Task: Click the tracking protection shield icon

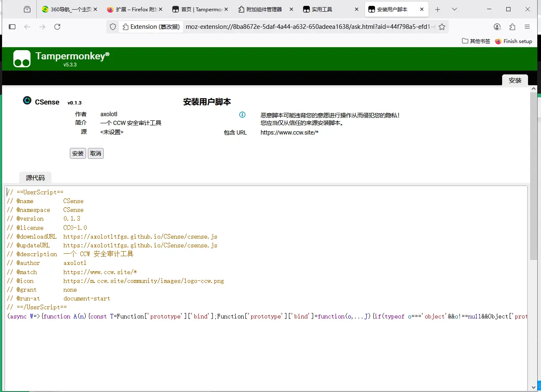Action: point(113,27)
